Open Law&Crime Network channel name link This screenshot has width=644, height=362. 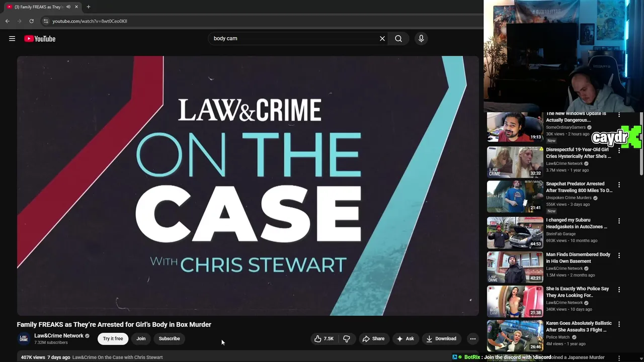[x=59, y=335]
